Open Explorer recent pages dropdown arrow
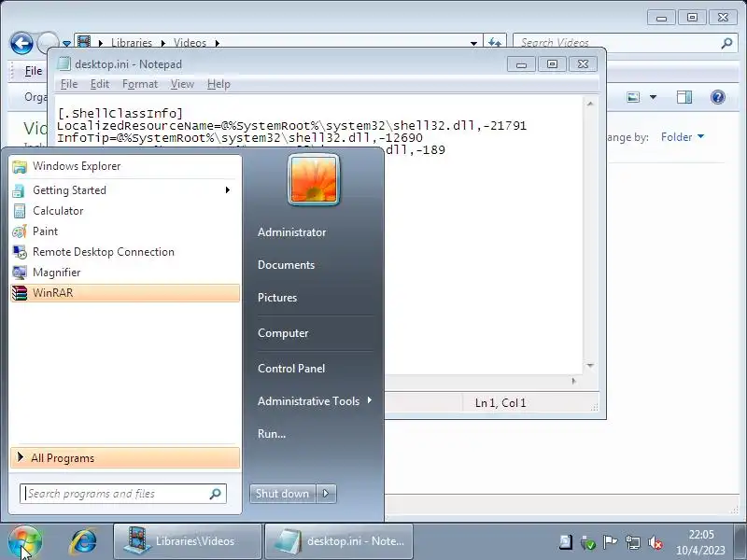Viewport: 747px width, 560px height. (66, 43)
